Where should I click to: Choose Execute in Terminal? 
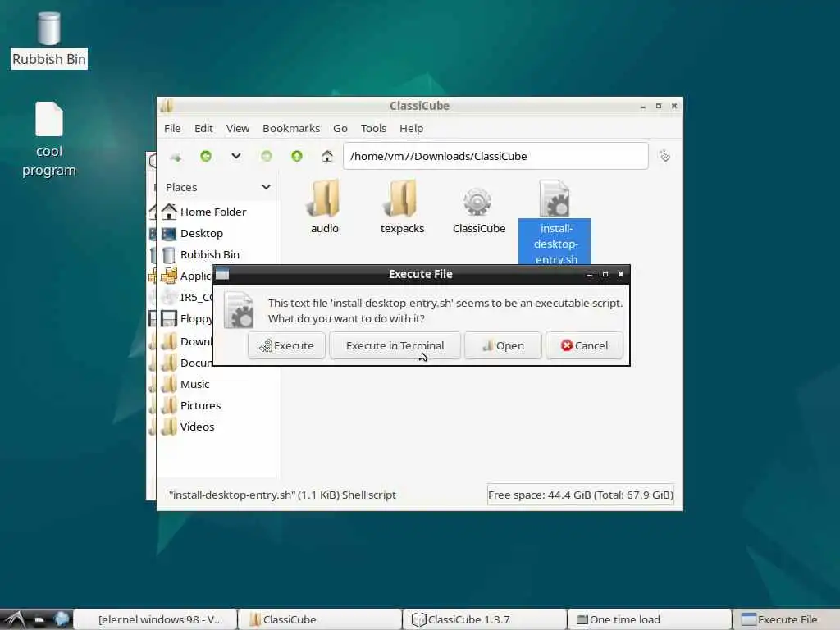[395, 345]
